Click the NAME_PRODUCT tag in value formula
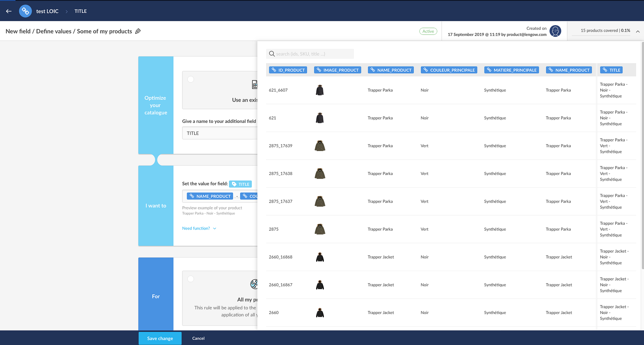This screenshot has height=345, width=644. coord(210,196)
